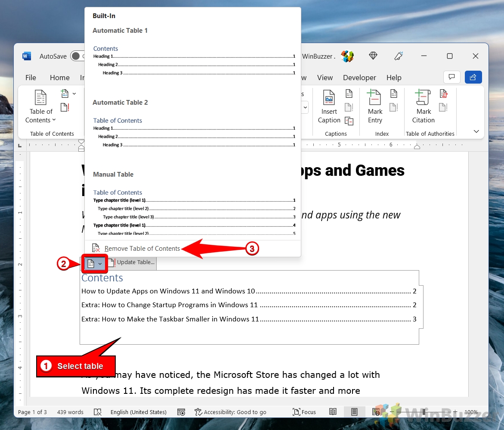Open the Table of Contents dropdown on the table tab

(x=95, y=264)
